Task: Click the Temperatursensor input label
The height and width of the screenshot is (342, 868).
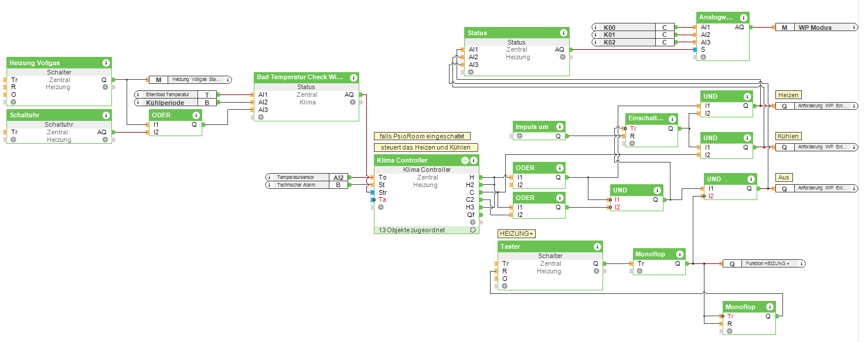Action: pos(295,177)
